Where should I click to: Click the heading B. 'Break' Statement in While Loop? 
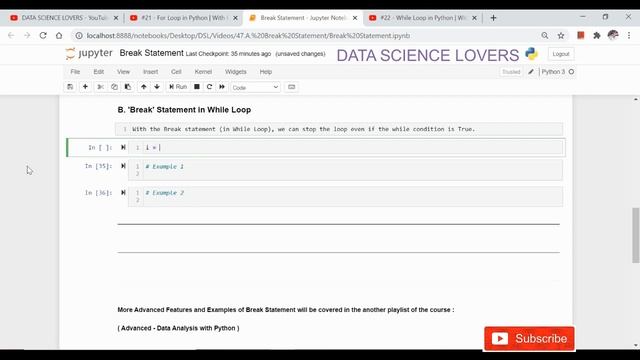point(184,110)
